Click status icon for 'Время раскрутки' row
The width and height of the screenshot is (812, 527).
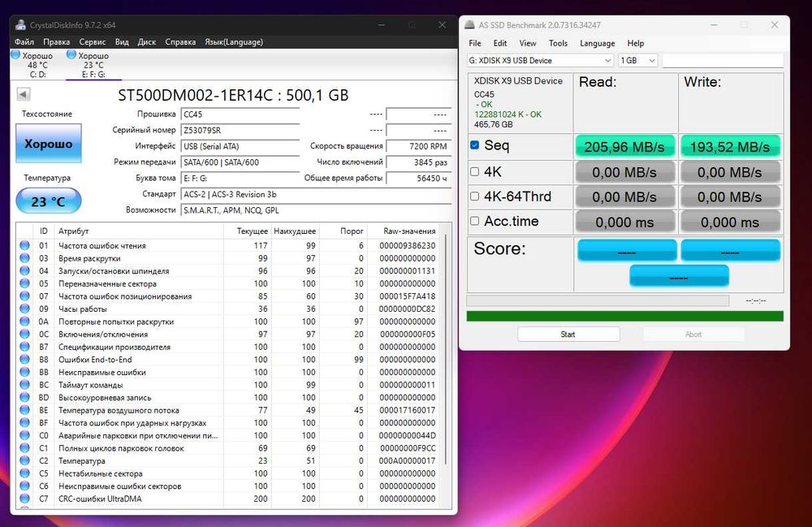(x=25, y=257)
